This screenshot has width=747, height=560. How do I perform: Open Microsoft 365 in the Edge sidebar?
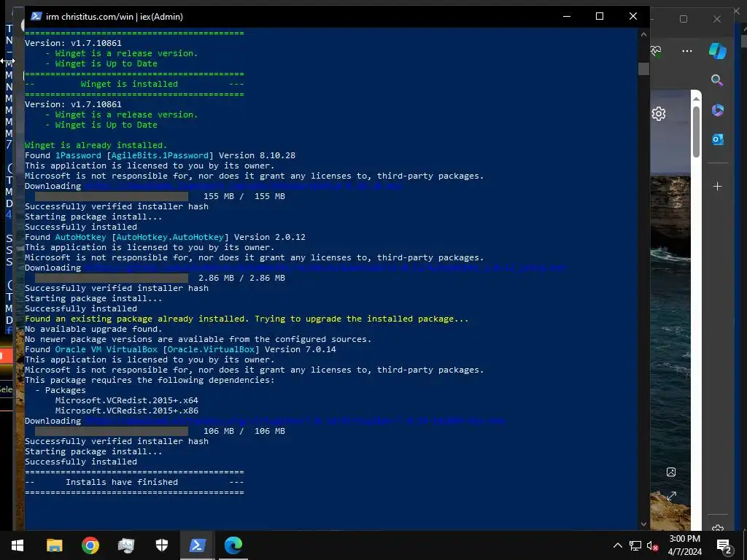tap(718, 110)
